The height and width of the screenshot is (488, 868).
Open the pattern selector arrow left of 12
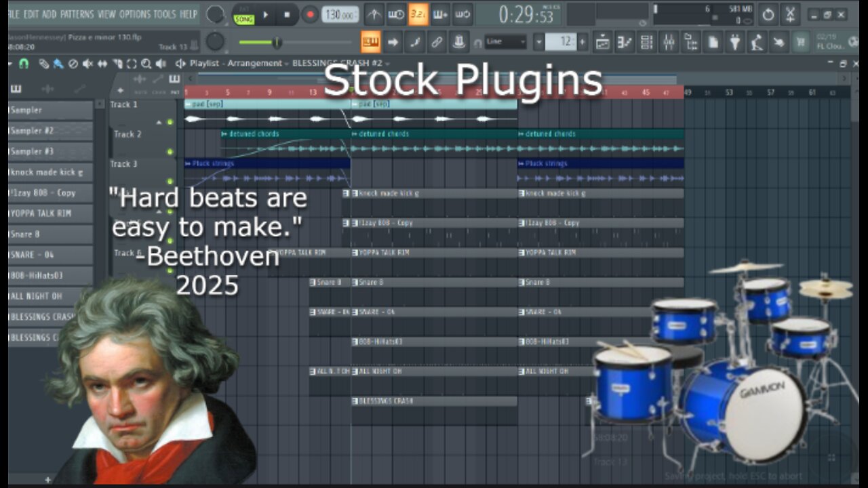[538, 42]
